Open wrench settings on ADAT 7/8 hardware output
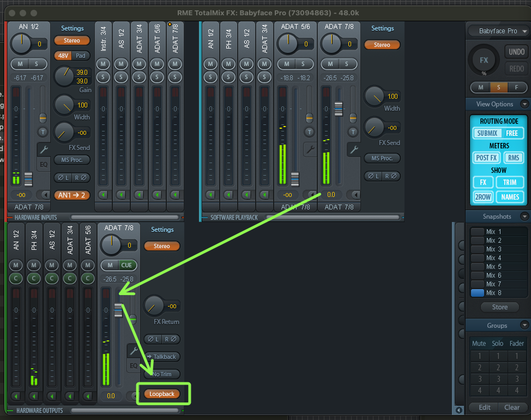Screen dimensions: 531x420 pos(134,351)
